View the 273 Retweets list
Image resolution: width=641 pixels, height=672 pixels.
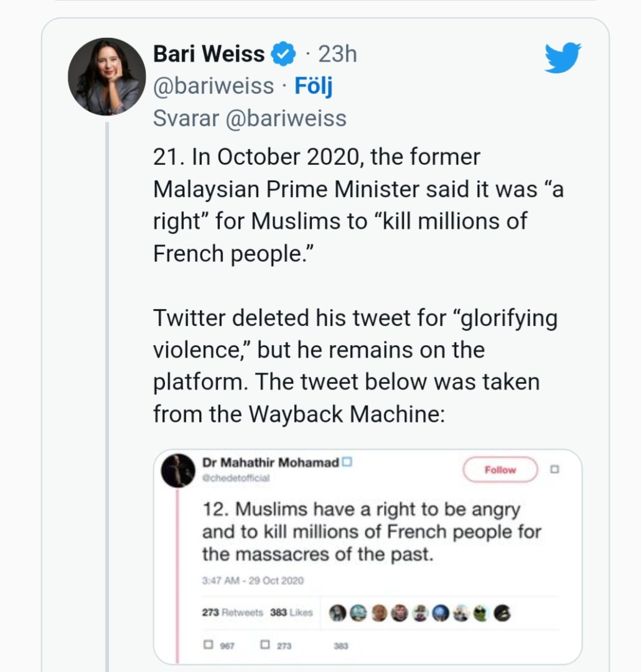click(233, 613)
